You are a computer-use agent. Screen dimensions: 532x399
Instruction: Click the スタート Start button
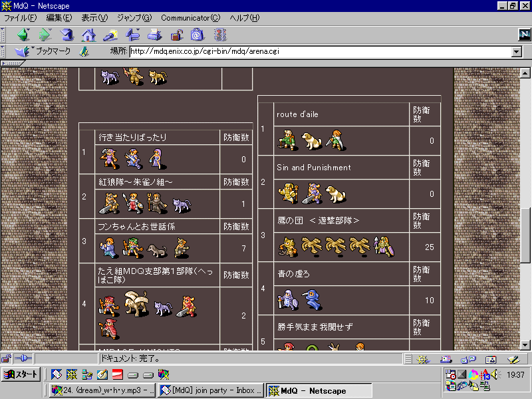tap(21, 374)
